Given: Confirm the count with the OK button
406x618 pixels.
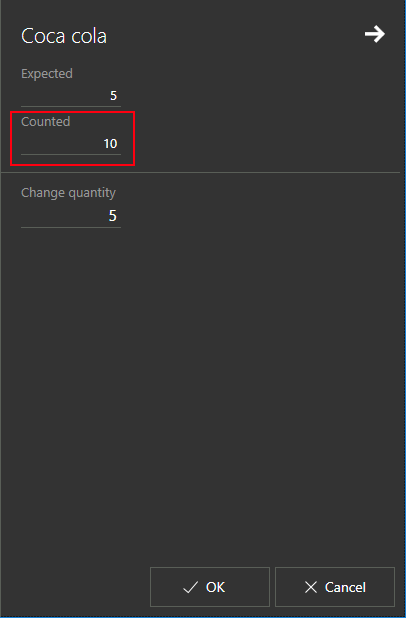Looking at the screenshot, I should [210, 587].
